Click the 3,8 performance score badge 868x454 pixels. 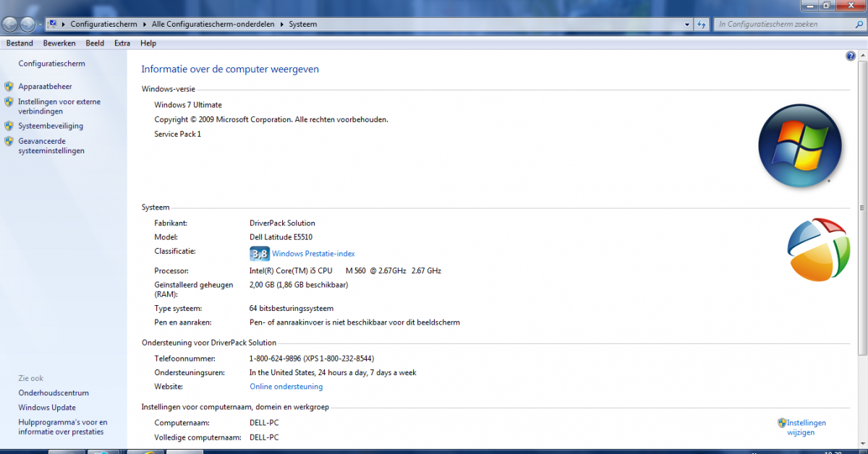coord(259,254)
